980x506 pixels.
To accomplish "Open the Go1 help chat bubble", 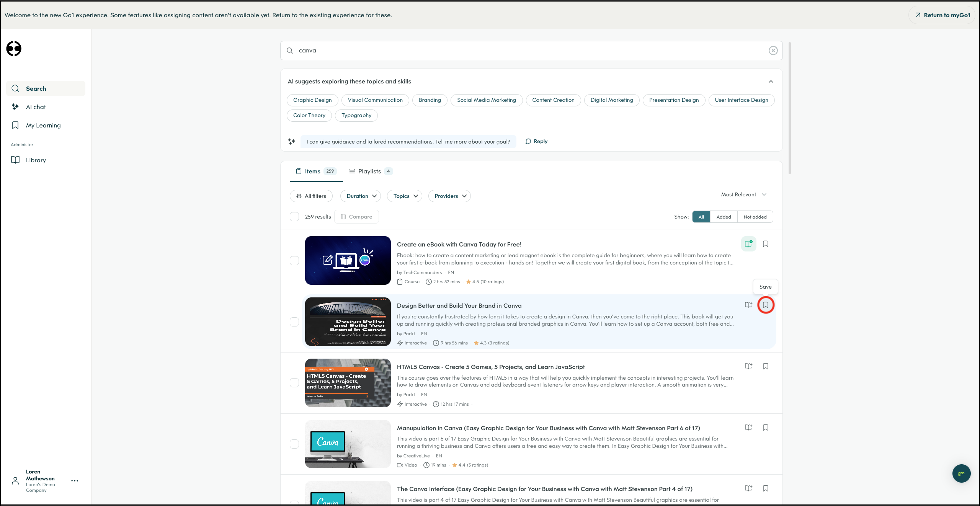I will [x=961, y=473].
